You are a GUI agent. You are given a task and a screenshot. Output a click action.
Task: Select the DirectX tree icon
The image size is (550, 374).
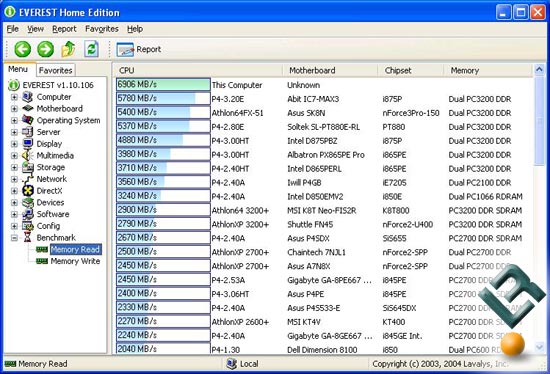click(x=28, y=191)
